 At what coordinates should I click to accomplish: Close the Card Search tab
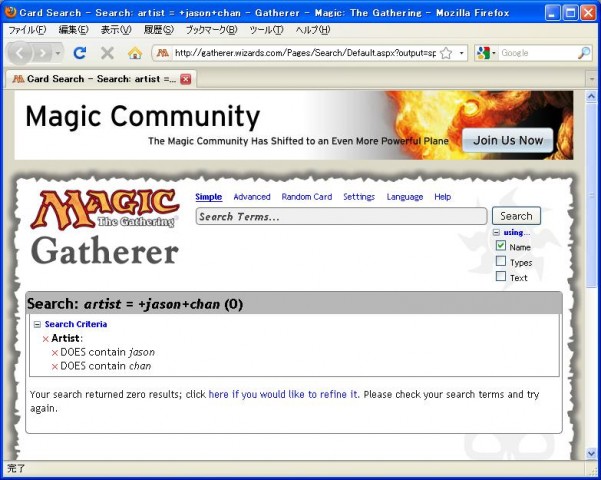tap(186, 79)
